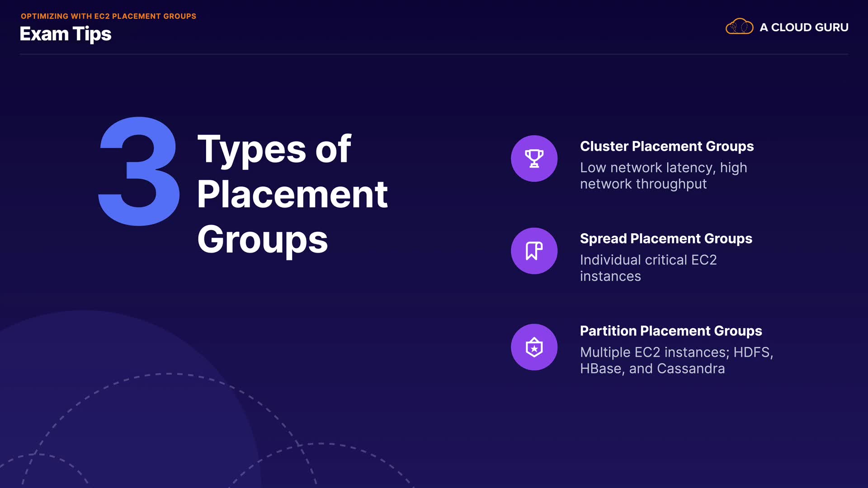
Task: Click the word Cassandra in the partition description
Action: point(691,369)
